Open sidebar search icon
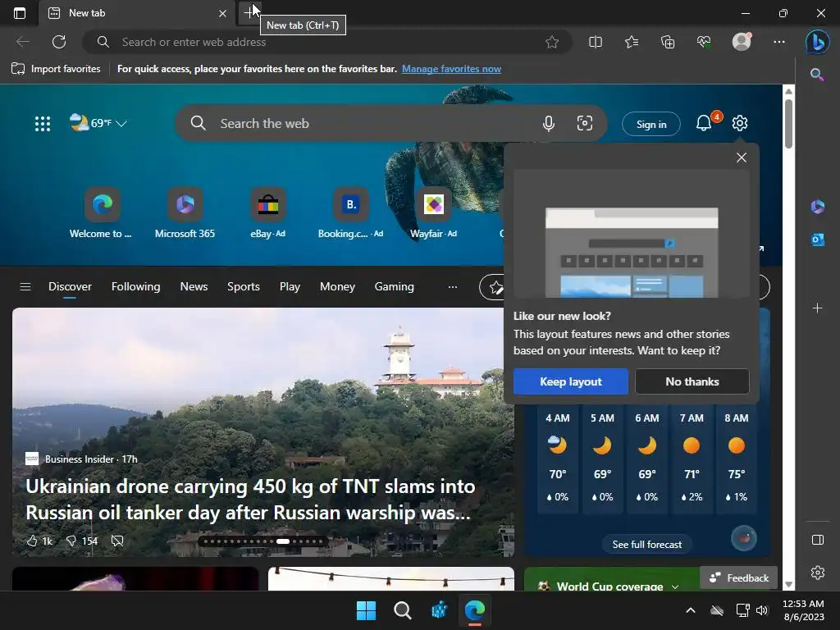 (817, 75)
